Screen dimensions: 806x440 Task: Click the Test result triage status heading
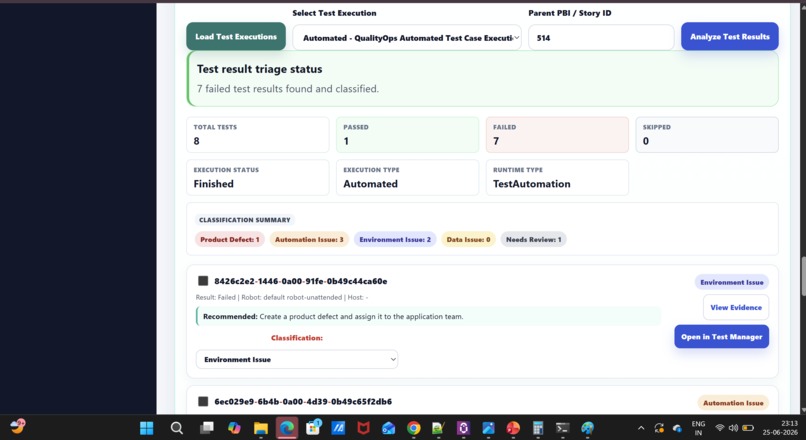pyautogui.click(x=260, y=69)
